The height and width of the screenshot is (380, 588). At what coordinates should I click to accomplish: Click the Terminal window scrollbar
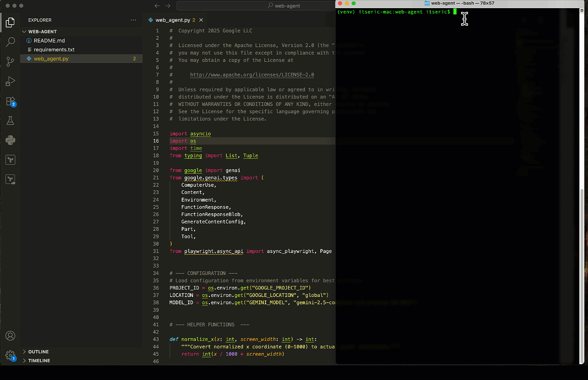point(582,276)
